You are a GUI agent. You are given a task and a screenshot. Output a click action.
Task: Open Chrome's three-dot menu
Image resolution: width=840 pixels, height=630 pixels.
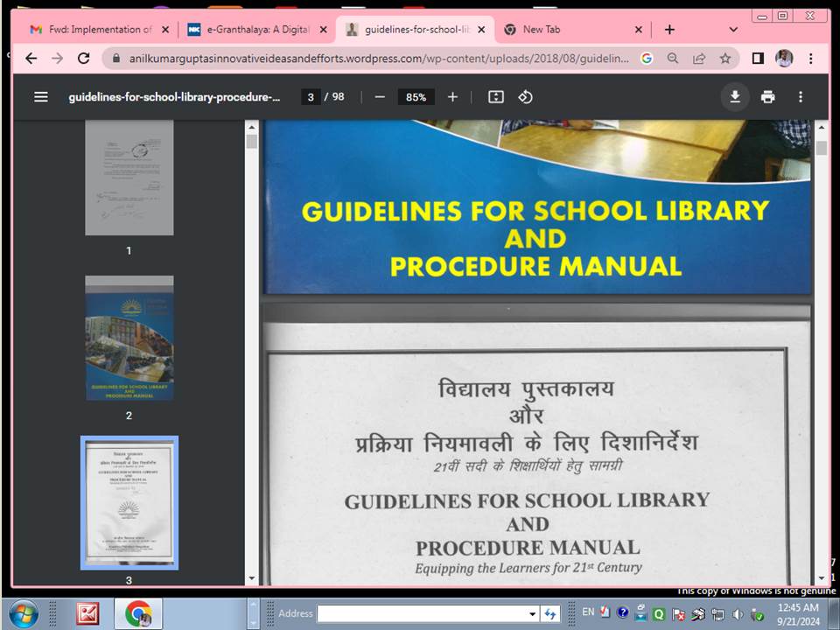811,59
